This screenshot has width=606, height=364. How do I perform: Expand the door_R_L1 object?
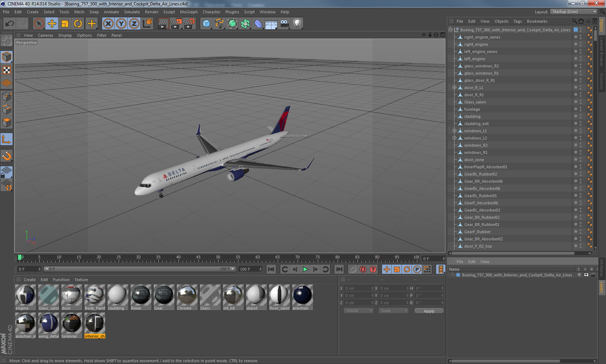coord(454,88)
